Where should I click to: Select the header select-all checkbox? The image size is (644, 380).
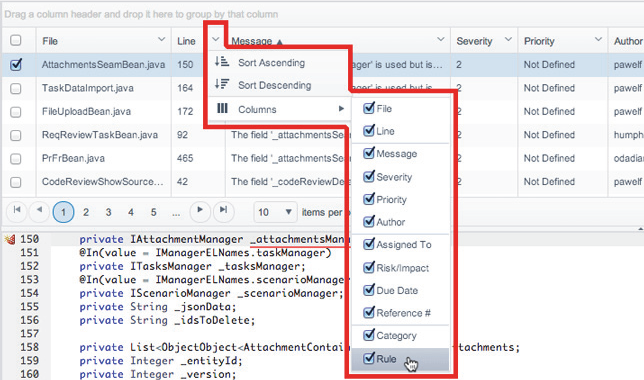[x=16, y=40]
